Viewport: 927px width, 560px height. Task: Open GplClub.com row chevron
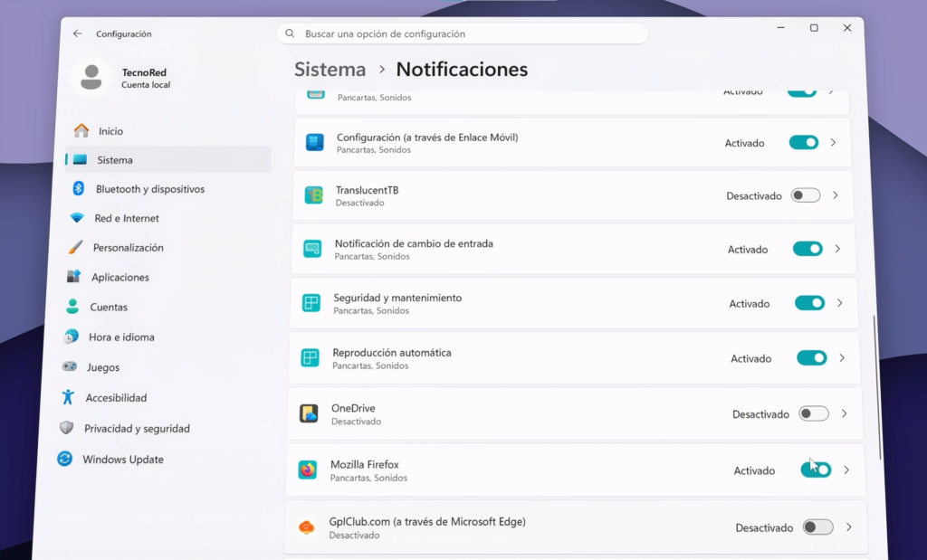[849, 527]
